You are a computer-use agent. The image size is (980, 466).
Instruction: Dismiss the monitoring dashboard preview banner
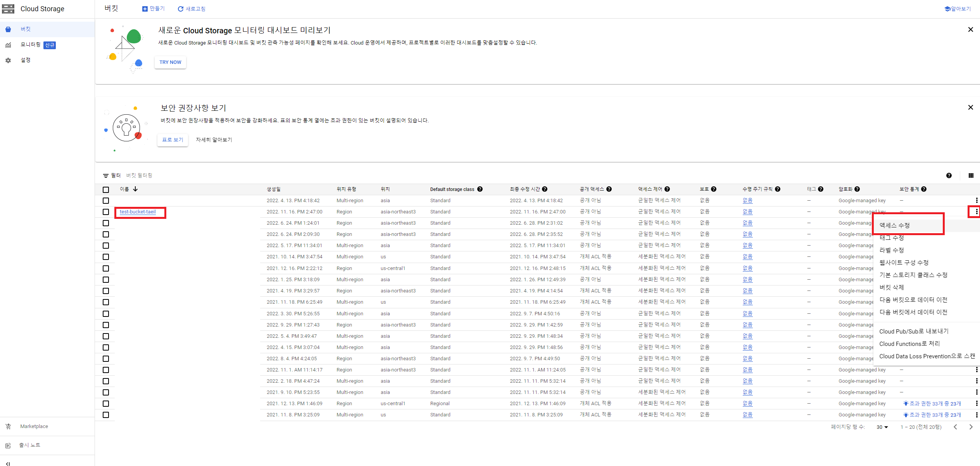pos(970,29)
